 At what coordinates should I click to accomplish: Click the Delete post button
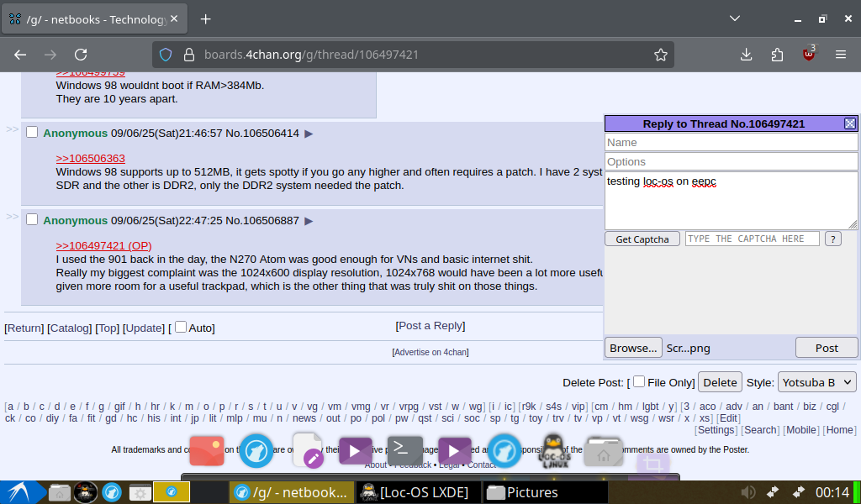tap(720, 382)
